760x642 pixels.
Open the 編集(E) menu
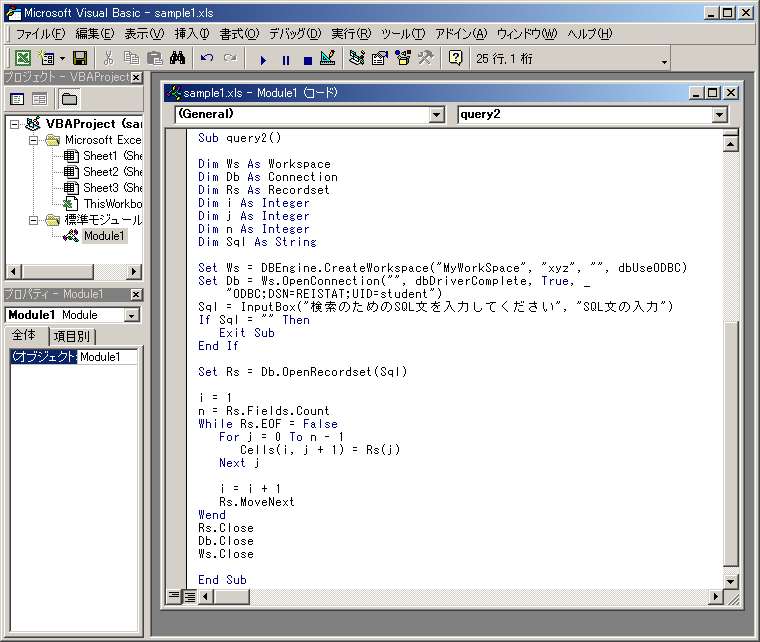(95, 34)
